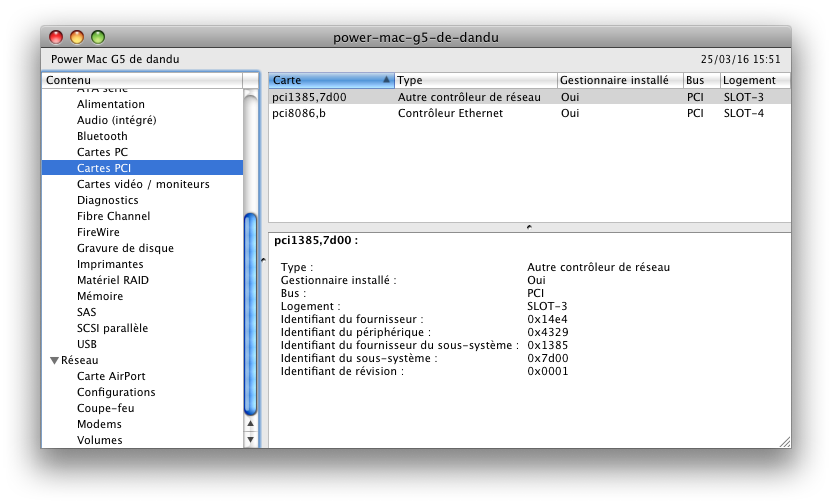Select Matériel RAID in the sidebar
The height and width of the screenshot is (504, 832).
pyautogui.click(x=113, y=280)
